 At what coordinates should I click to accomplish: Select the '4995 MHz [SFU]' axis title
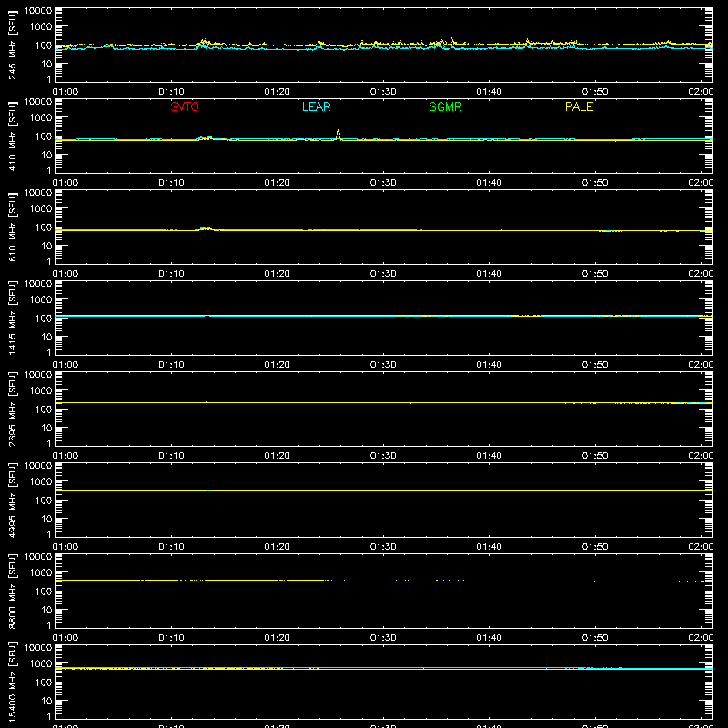click(x=13, y=500)
